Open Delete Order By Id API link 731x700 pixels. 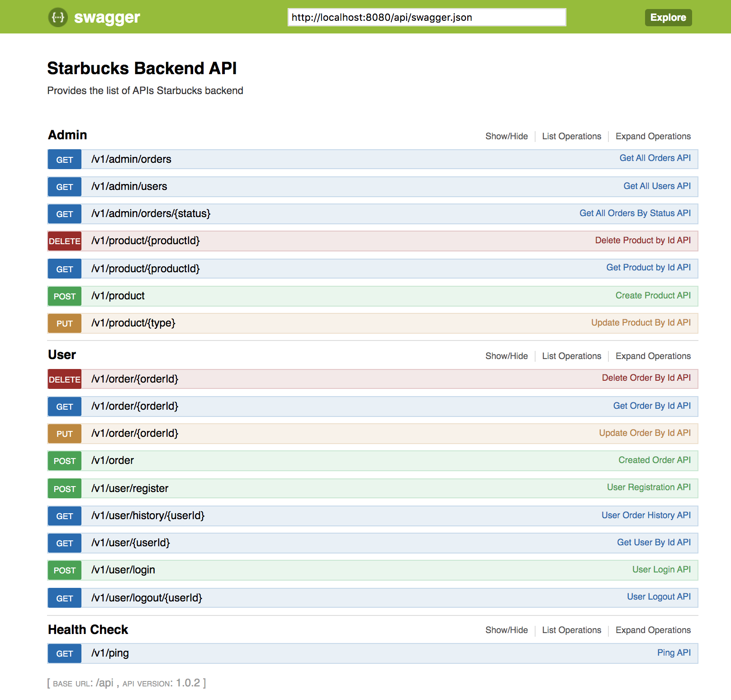pos(646,378)
